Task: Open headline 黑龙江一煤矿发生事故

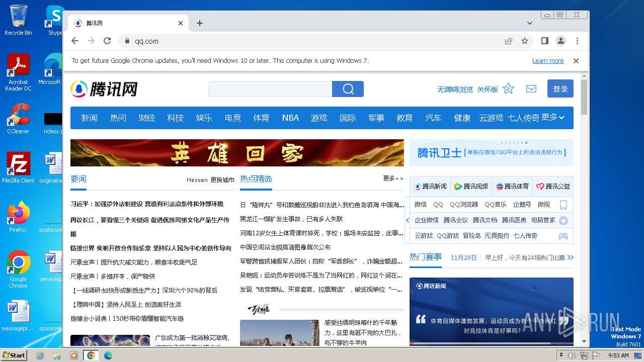Action: tap(291, 219)
